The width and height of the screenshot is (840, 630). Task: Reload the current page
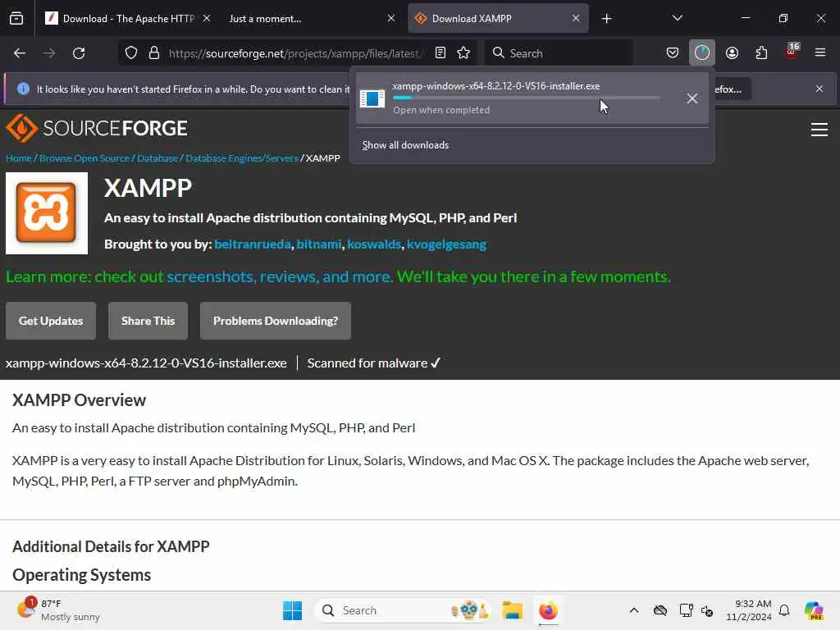tap(79, 53)
